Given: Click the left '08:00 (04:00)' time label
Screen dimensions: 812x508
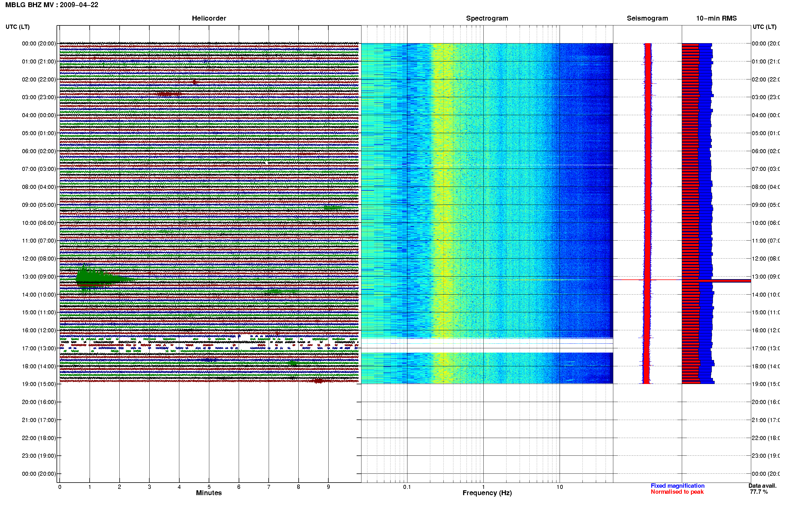Looking at the screenshot, I should pos(39,187).
